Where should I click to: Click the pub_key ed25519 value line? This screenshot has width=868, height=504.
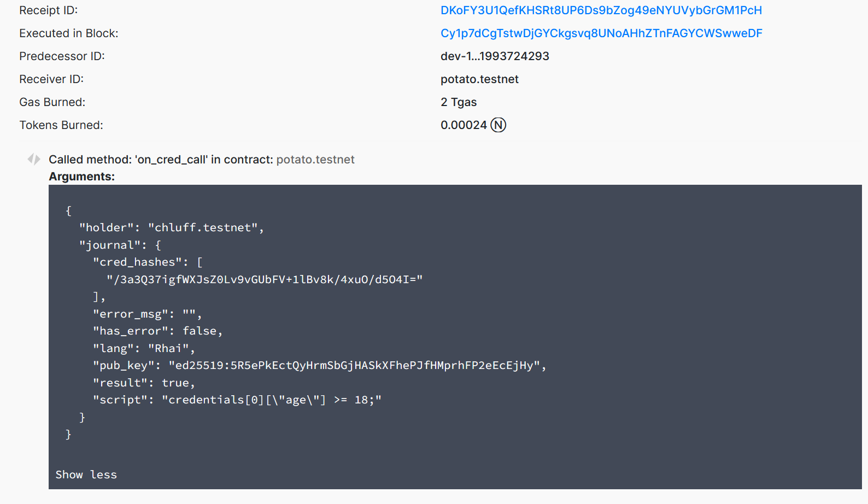(319, 365)
